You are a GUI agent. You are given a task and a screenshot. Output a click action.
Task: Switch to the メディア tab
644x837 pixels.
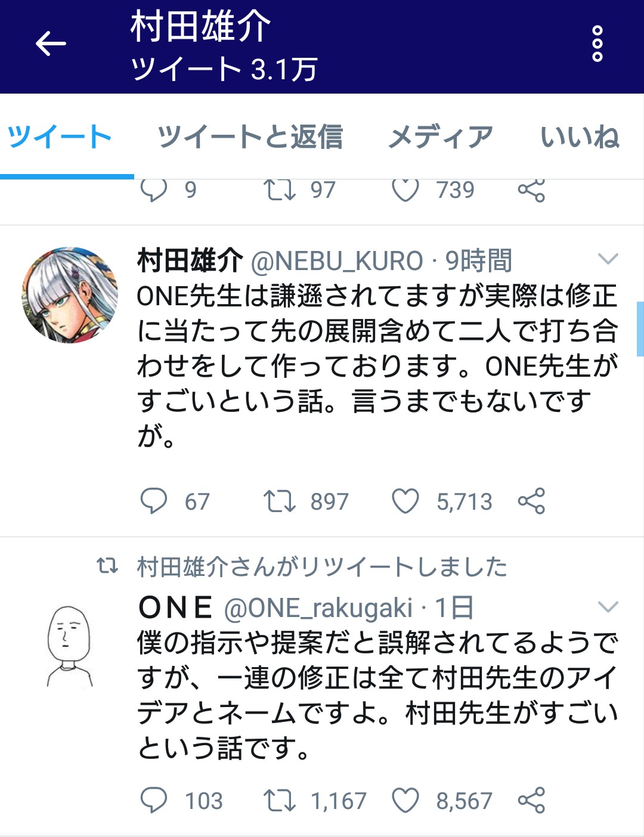point(440,137)
